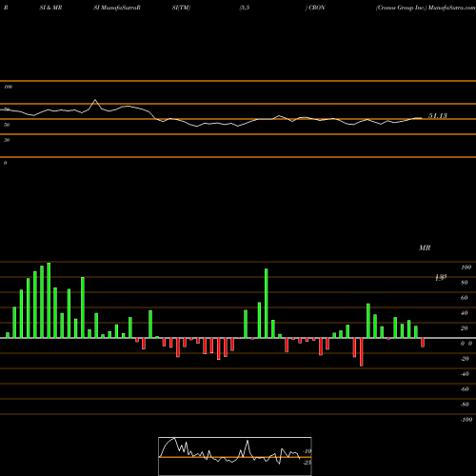Click the RSI line's highest peak
The image size is (476, 476).
pyautogui.click(x=95, y=101)
